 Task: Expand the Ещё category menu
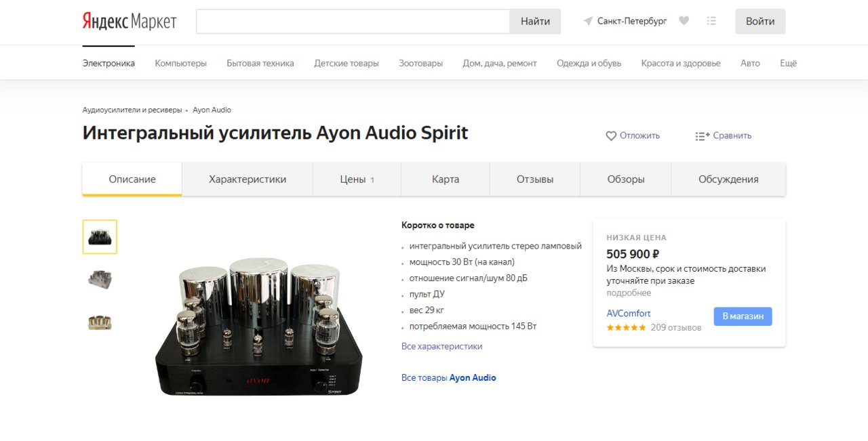[x=788, y=63]
